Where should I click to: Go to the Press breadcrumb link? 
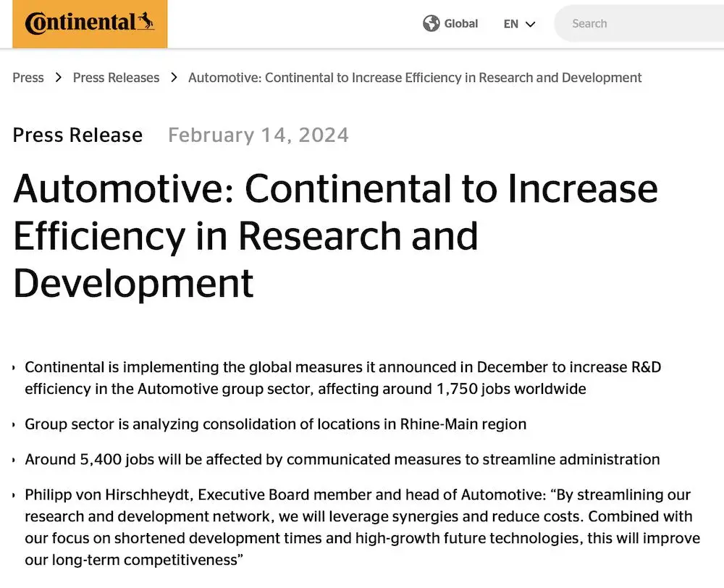coord(28,77)
